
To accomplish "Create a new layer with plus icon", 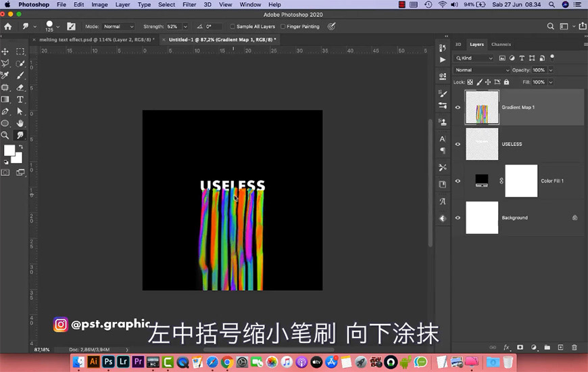I will click(x=560, y=347).
